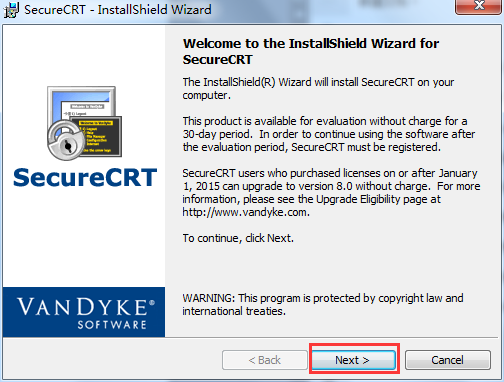This screenshot has width=504, height=382.
Task: Click the http://www.vandyke.com address
Action: tap(246, 212)
